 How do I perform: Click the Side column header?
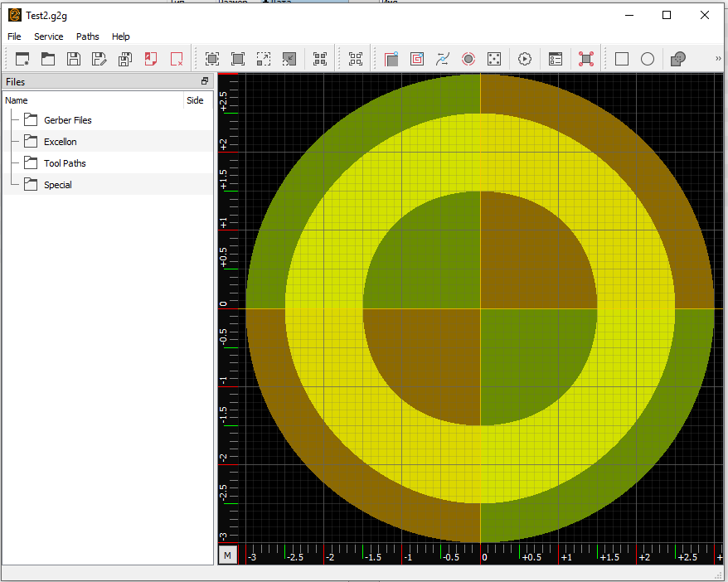click(195, 100)
